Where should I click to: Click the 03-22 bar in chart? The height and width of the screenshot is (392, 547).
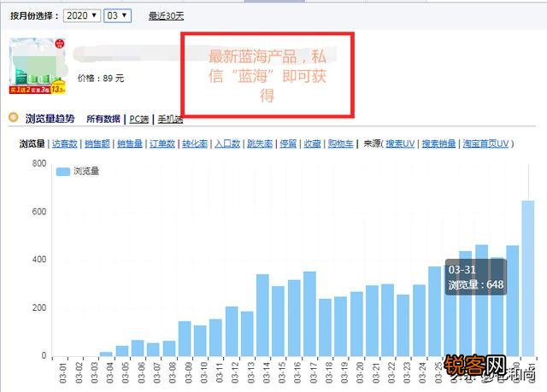pos(387,320)
